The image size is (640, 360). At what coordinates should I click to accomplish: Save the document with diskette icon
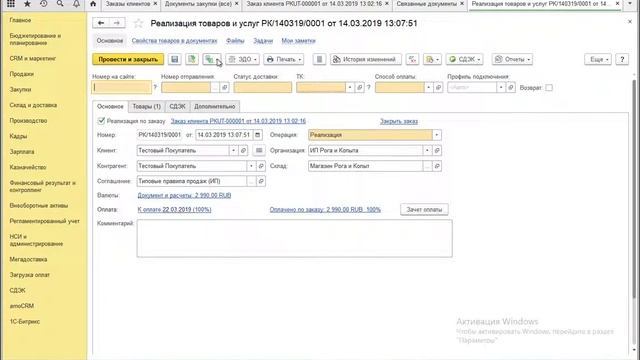pos(175,59)
